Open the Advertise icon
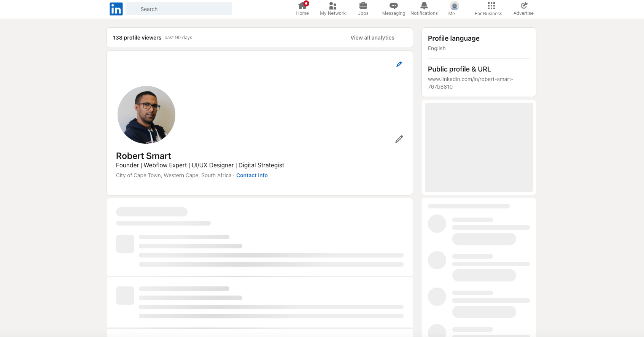Image resolution: width=644 pixels, height=337 pixels. (524, 5)
